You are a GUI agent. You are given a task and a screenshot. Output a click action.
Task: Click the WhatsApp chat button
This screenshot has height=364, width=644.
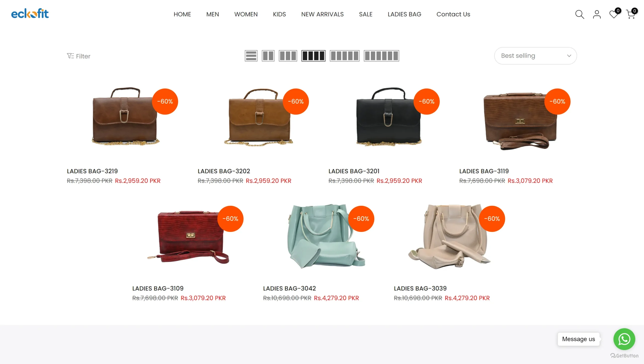624,339
